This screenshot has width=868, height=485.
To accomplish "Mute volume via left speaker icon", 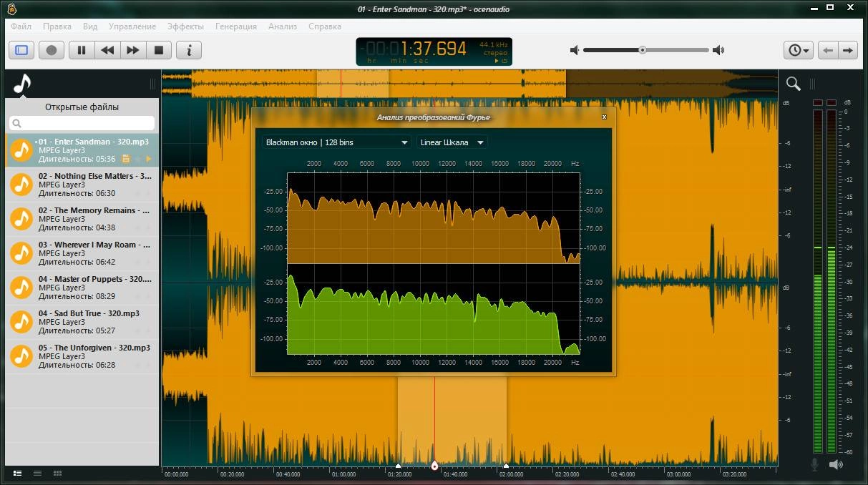I will click(574, 50).
